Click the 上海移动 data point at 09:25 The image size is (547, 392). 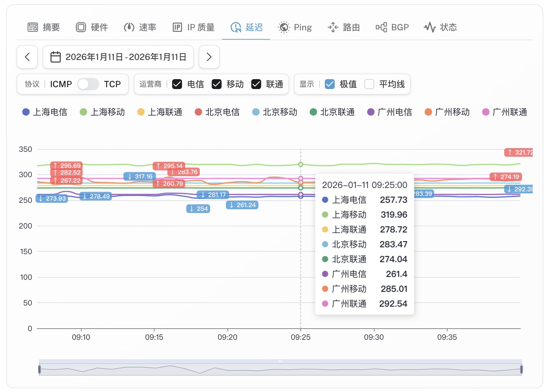pyautogui.click(x=301, y=164)
